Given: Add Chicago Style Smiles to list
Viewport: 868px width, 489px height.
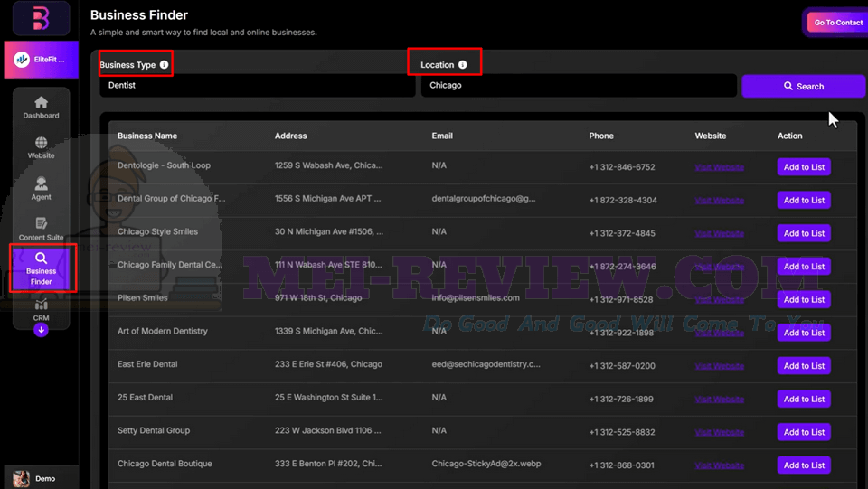Looking at the screenshot, I should tap(804, 233).
